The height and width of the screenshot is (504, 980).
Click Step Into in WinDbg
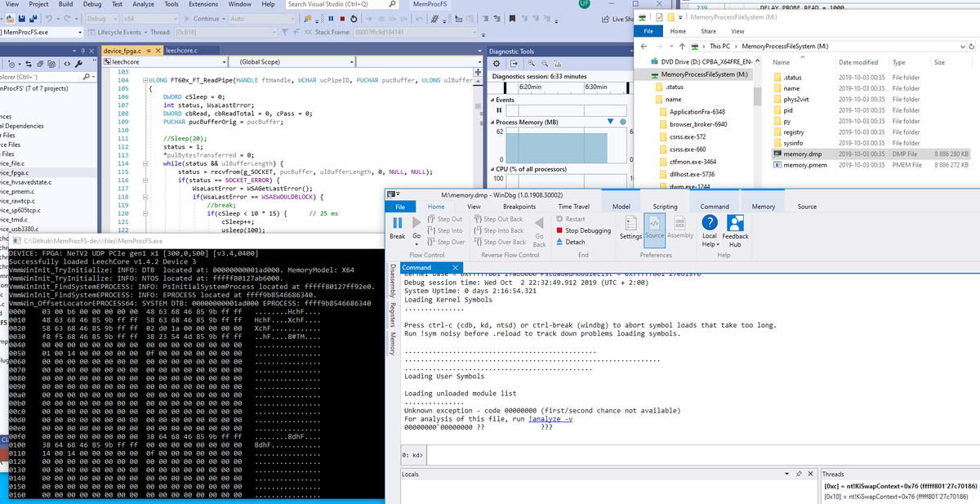click(x=445, y=230)
